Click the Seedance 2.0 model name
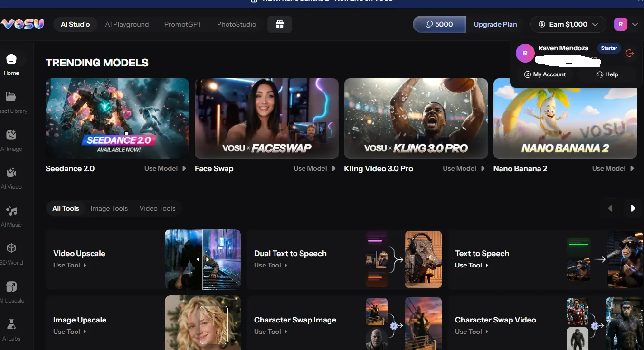644x350 pixels. (70, 168)
